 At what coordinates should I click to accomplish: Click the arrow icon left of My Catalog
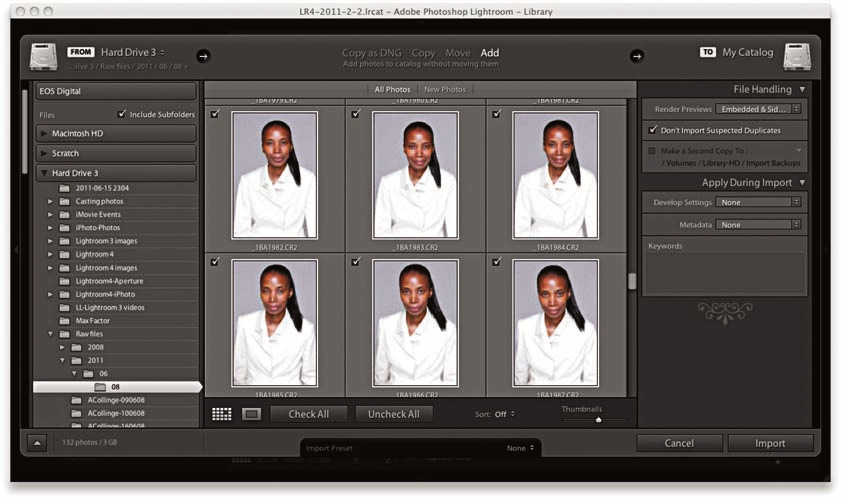(x=637, y=56)
